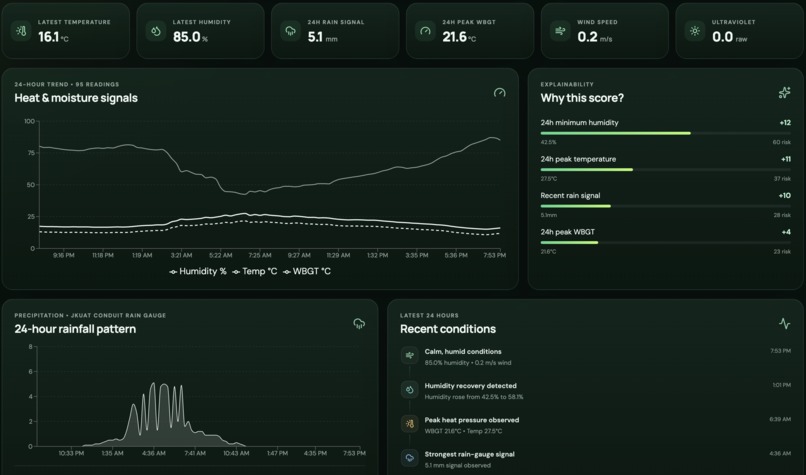Toggle the Temp °C legend series
The height and width of the screenshot is (475, 806).
click(254, 271)
